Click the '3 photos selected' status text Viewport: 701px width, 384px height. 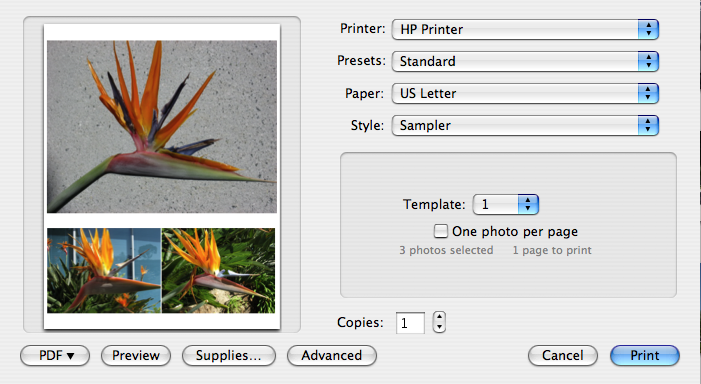click(446, 250)
